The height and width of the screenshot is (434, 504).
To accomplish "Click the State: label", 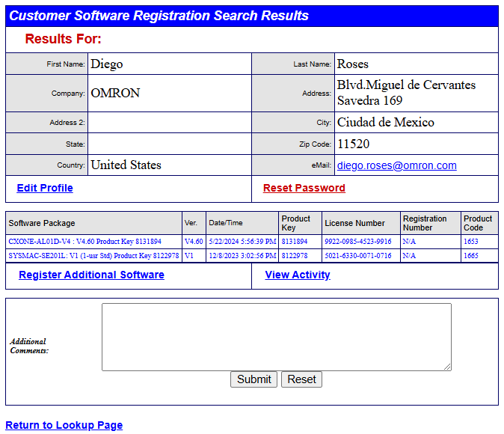I will (76, 144).
